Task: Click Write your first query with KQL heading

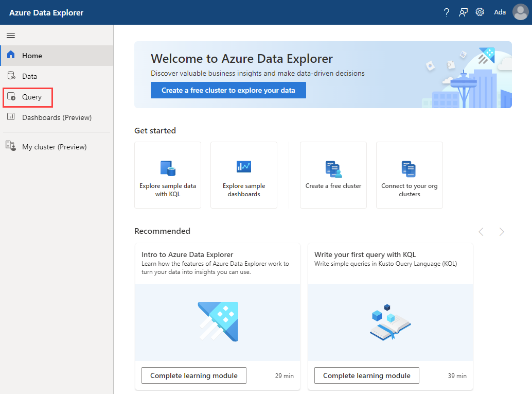Action: tap(365, 254)
